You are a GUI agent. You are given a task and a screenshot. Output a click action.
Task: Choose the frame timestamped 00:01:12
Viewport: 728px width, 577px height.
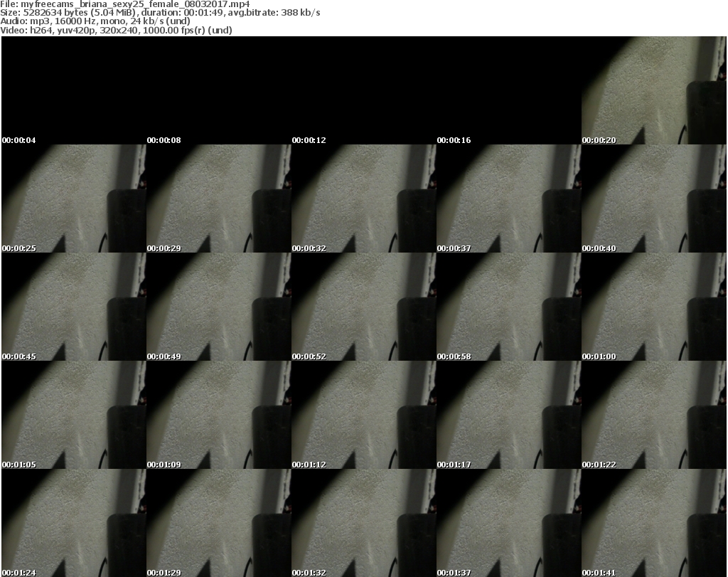[x=363, y=415]
